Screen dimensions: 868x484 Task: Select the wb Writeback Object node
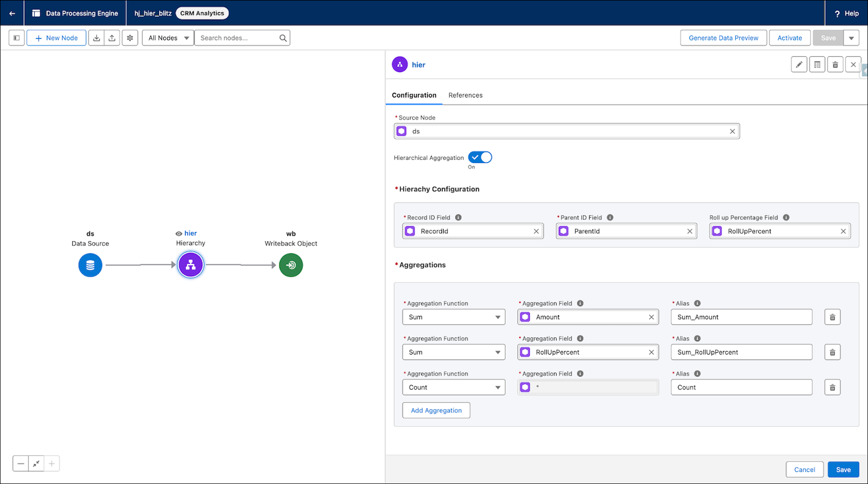[x=291, y=265]
